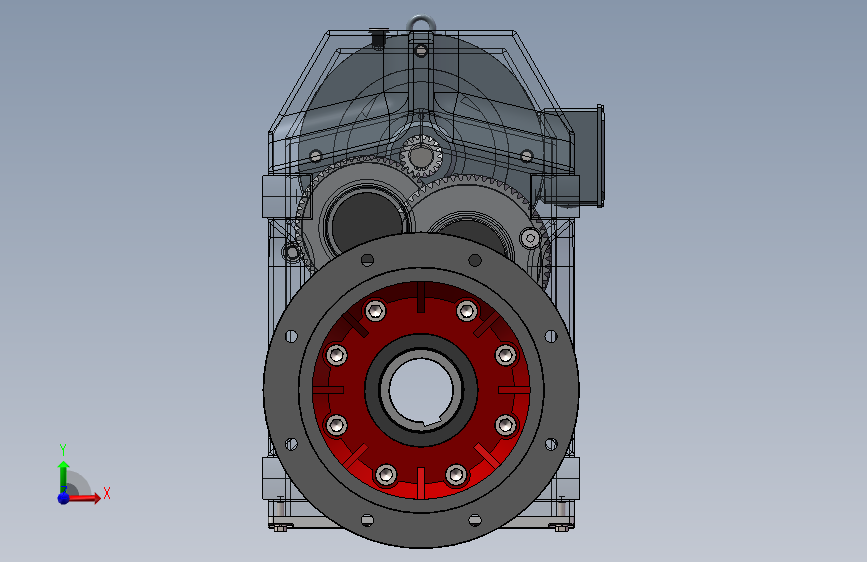Viewport: 867px width, 562px height.
Task: Select the bottom-right mounting hole in the gray flange
Action: click(475, 520)
